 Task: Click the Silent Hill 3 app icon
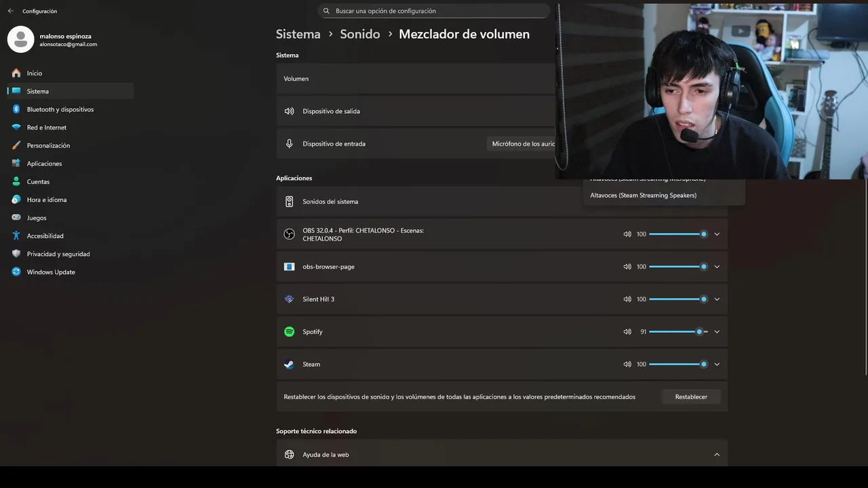click(289, 299)
